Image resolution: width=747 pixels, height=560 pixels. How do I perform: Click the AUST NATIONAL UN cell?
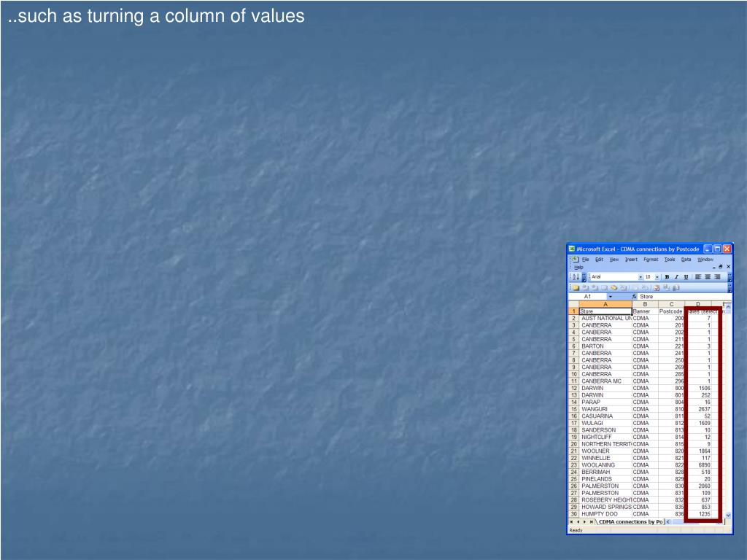tap(605, 318)
